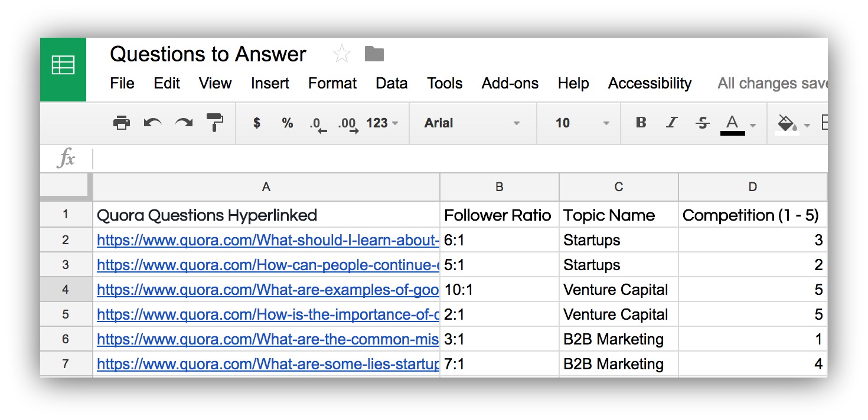Select the B2B Marketing cell in row 6
This screenshot has width=868, height=420.
tap(619, 339)
